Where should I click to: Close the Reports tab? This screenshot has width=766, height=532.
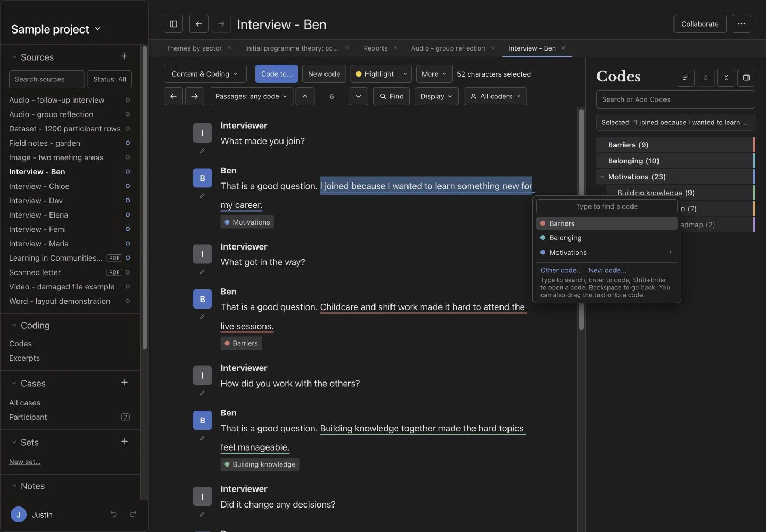click(395, 48)
